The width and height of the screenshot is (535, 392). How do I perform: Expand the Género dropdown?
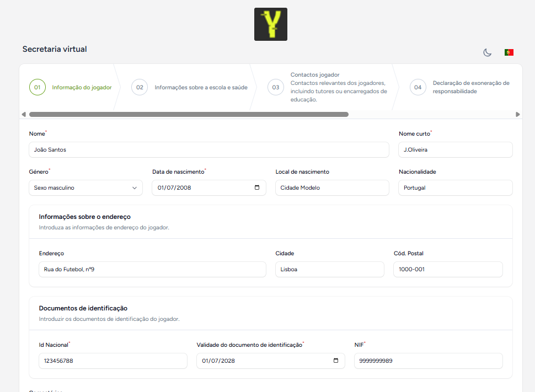(x=85, y=187)
